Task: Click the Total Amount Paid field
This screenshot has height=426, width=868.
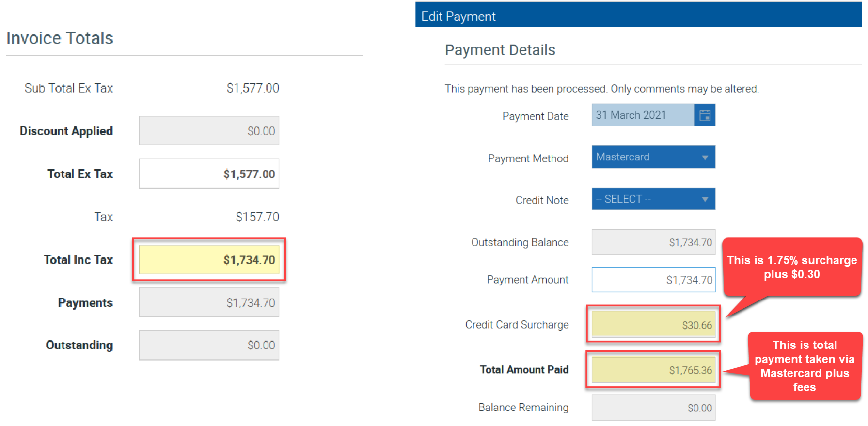Action: [653, 370]
